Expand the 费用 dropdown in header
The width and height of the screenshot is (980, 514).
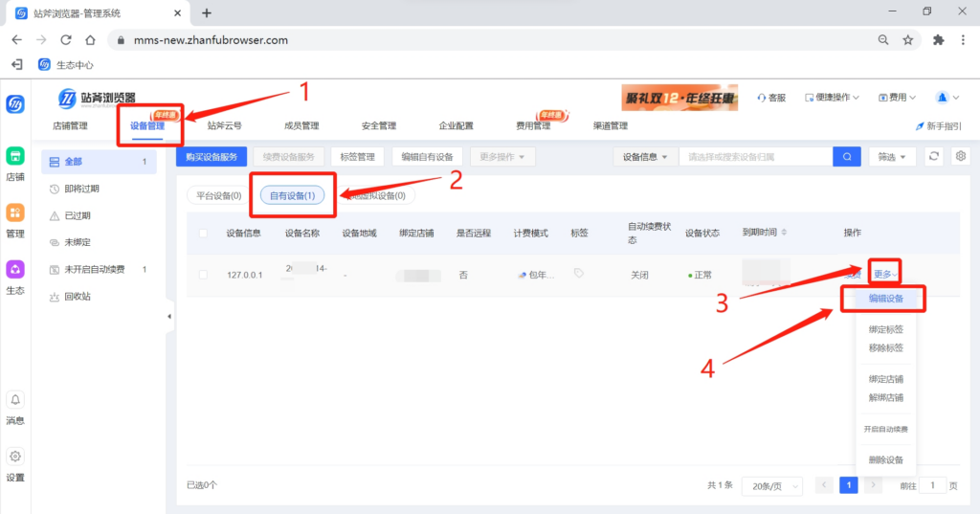point(897,98)
